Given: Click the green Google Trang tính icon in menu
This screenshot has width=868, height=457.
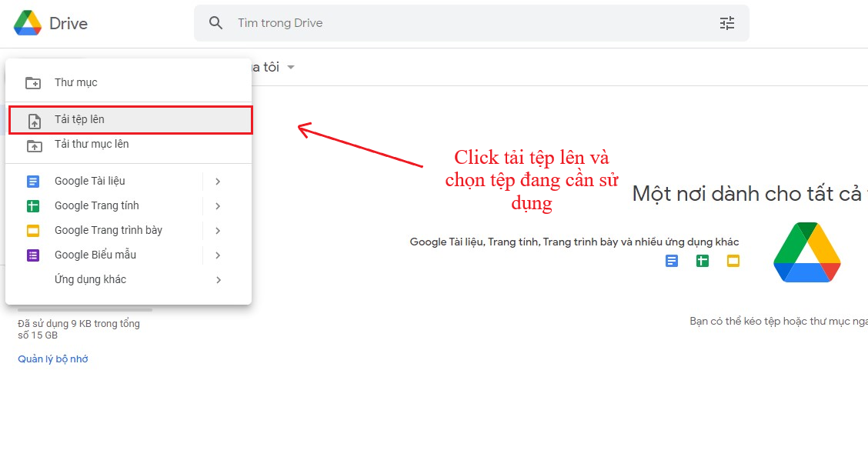Looking at the screenshot, I should (33, 206).
